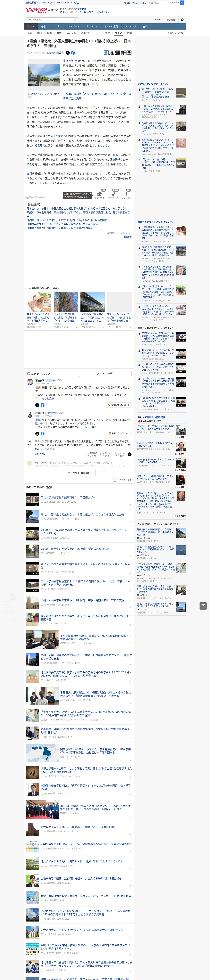This screenshot has height=980, width=210.
Task: Open the 1096 comments count icon
Action: pos(52,53)
